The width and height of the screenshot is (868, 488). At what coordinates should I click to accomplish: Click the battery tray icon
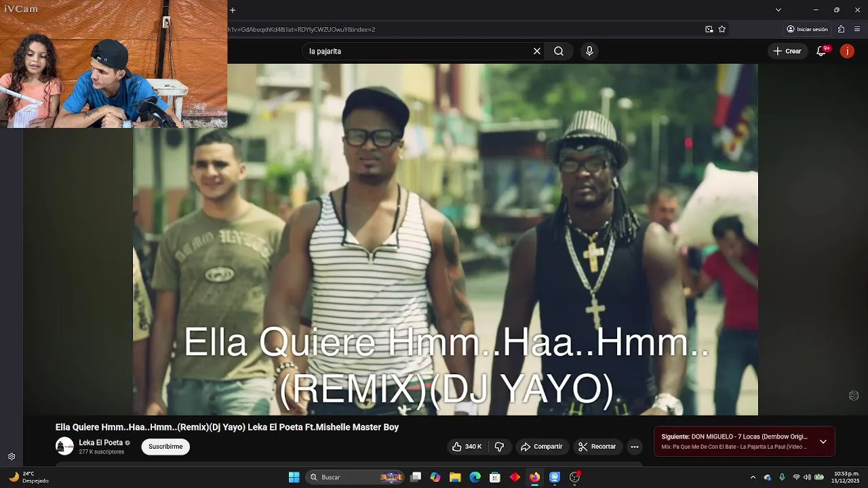tap(819, 477)
